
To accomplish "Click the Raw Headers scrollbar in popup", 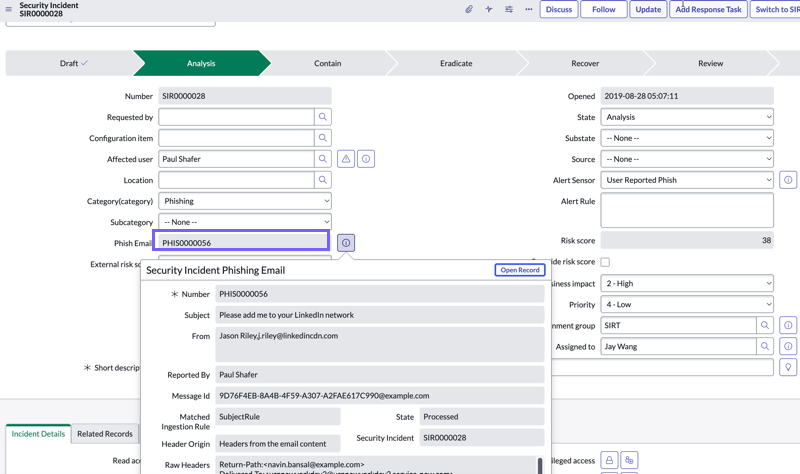I will pos(540,465).
